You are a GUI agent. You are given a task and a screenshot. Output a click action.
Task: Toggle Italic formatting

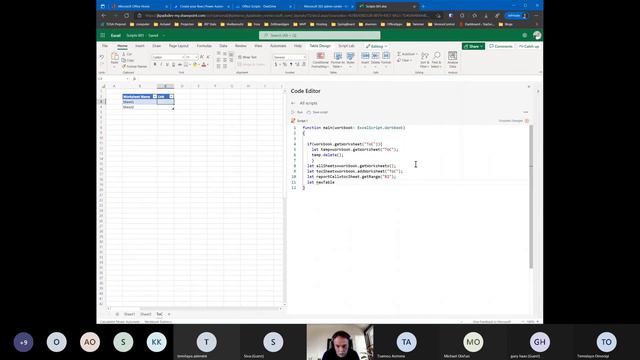pos(161,64)
